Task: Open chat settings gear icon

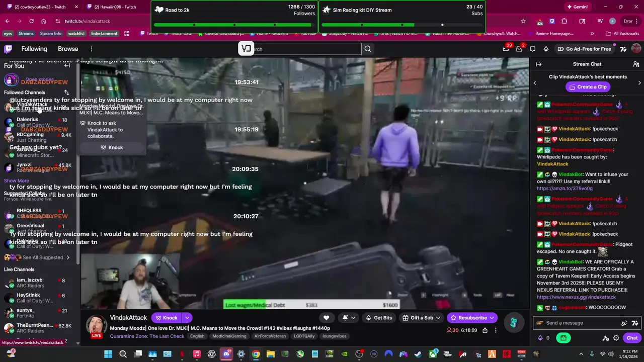Action: point(616,338)
